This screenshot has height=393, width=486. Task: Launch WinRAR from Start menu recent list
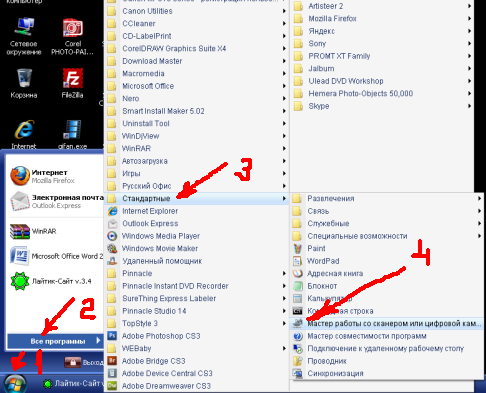(55, 231)
